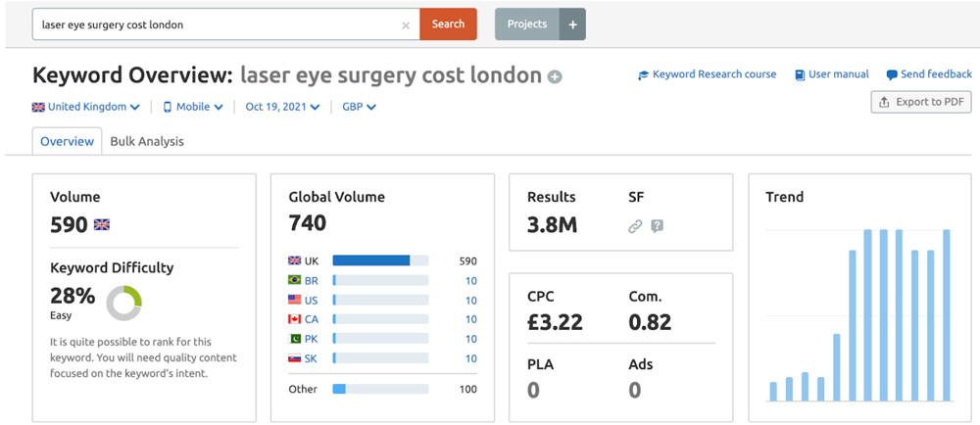Open the United Kingdom country dropdown
Image resolution: width=980 pixels, height=425 pixels.
coord(86,107)
